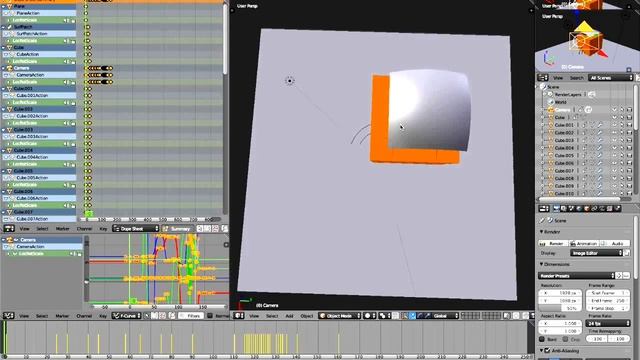The image size is (640, 360).
Task: Toggle renderability camera of Cube.006 in Outliner
Action: pos(629,163)
